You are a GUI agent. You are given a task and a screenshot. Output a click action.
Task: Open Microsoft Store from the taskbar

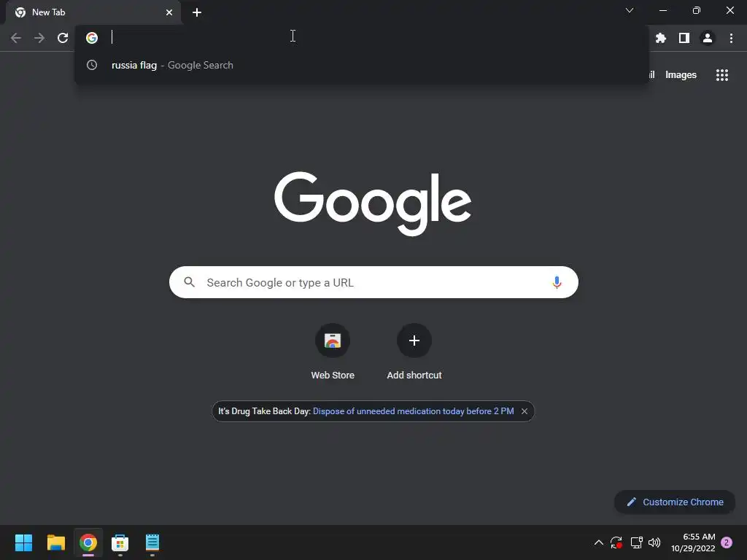[x=120, y=542]
